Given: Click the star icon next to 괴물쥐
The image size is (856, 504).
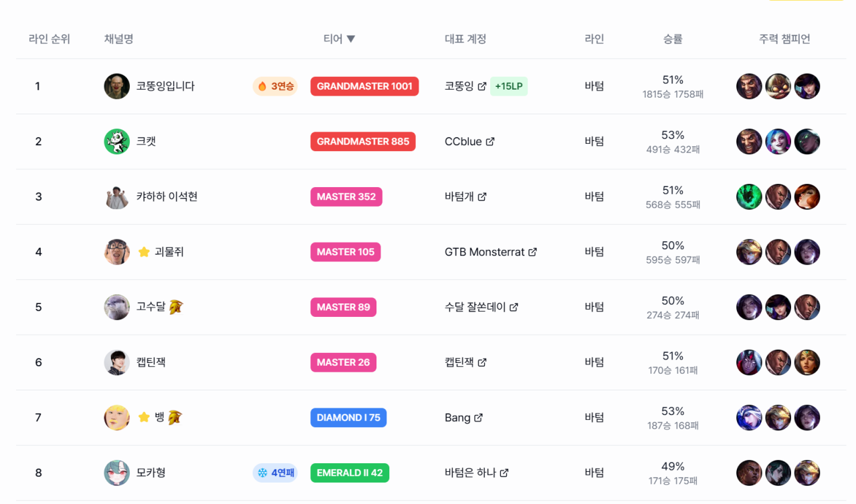Looking at the screenshot, I should click(144, 252).
